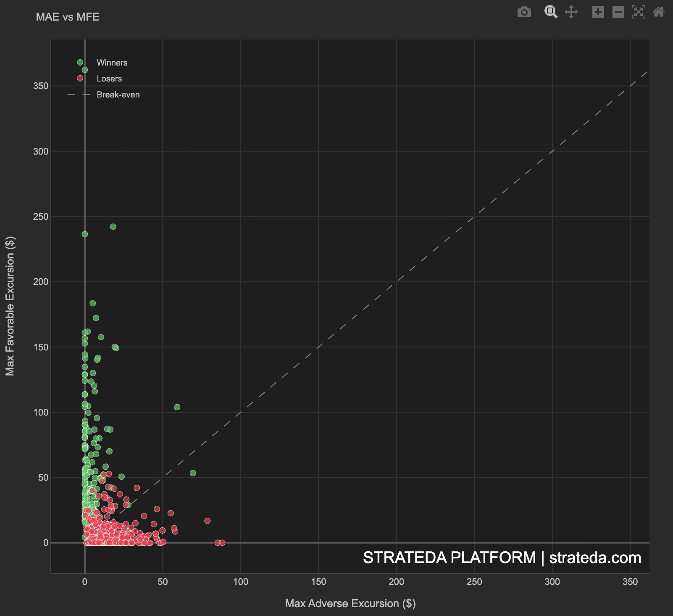The height and width of the screenshot is (616, 673).
Task: Hide the Winners series via its legend entry
Action: coord(113,62)
